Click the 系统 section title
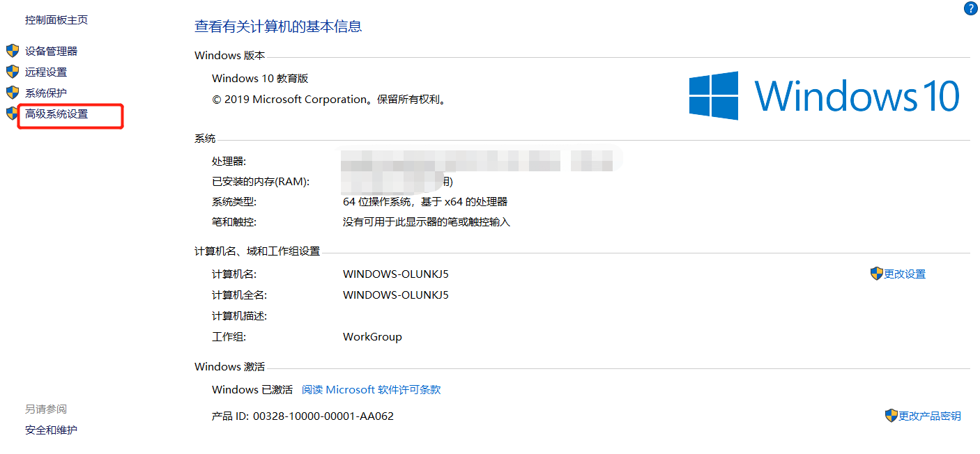The image size is (980, 454). point(205,139)
